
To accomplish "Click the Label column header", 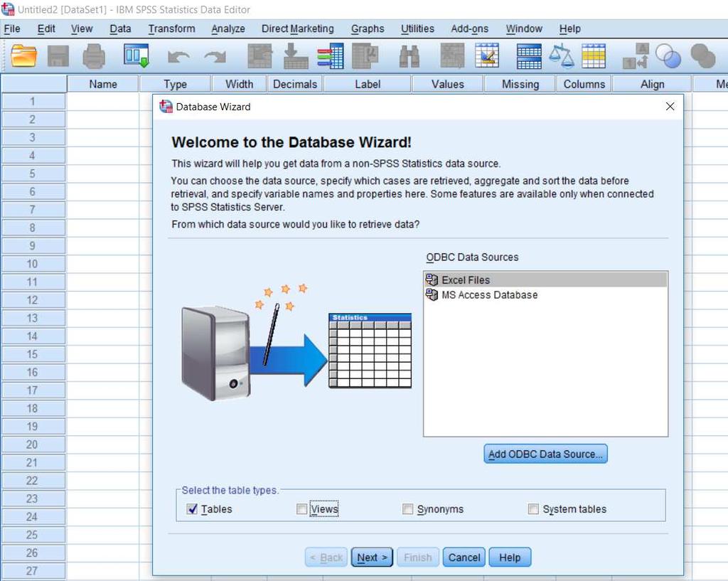I will 368,84.
